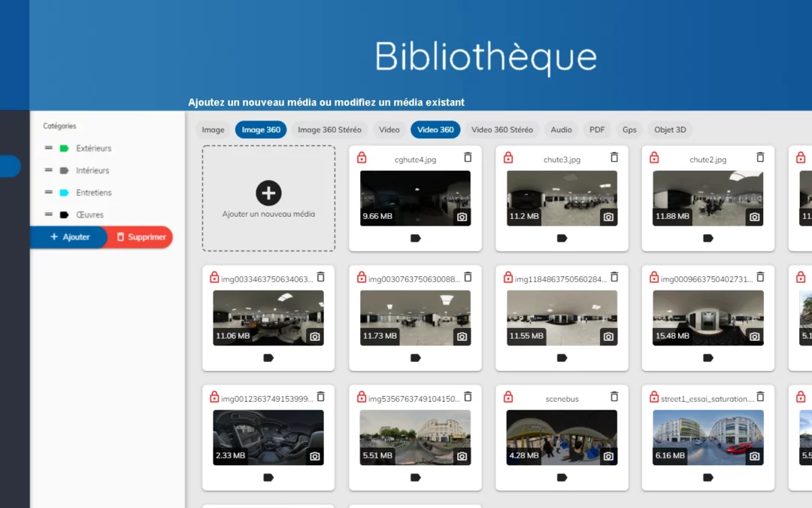Select the Extérieurs category
The height and width of the screenshot is (508, 812).
(93, 148)
